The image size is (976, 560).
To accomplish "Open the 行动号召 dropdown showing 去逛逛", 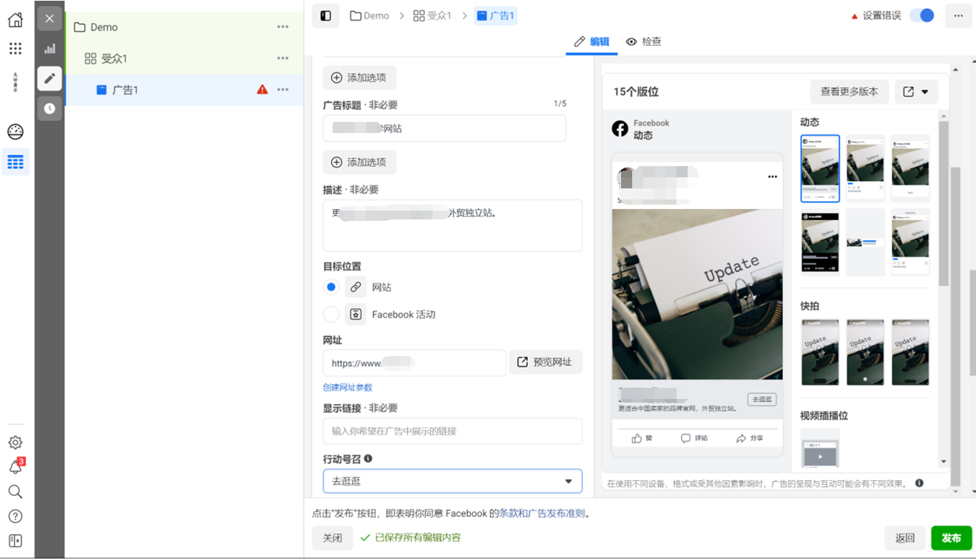I will [x=452, y=481].
